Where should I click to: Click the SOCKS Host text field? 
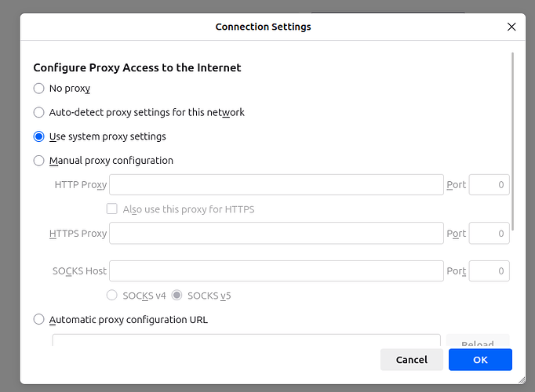point(276,271)
